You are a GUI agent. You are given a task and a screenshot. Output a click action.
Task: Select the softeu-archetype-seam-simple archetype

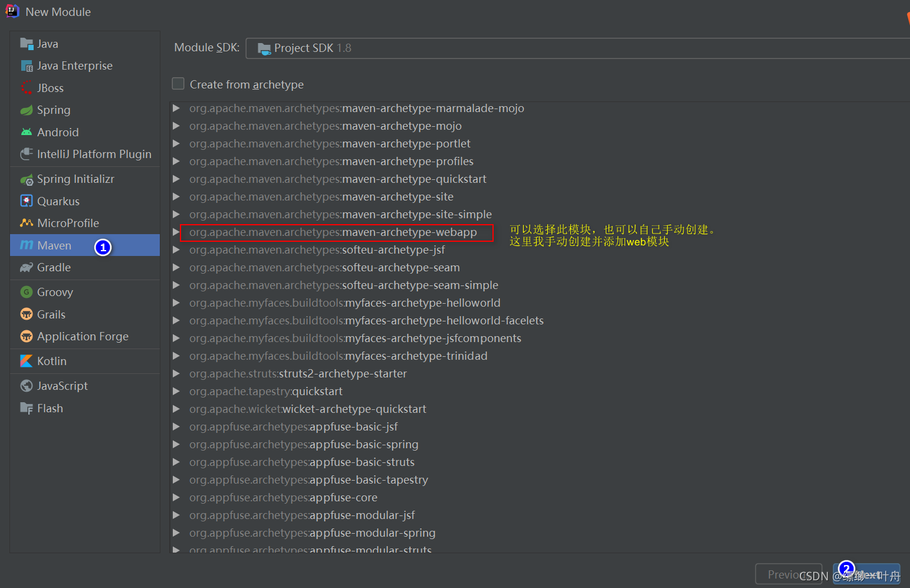(344, 285)
